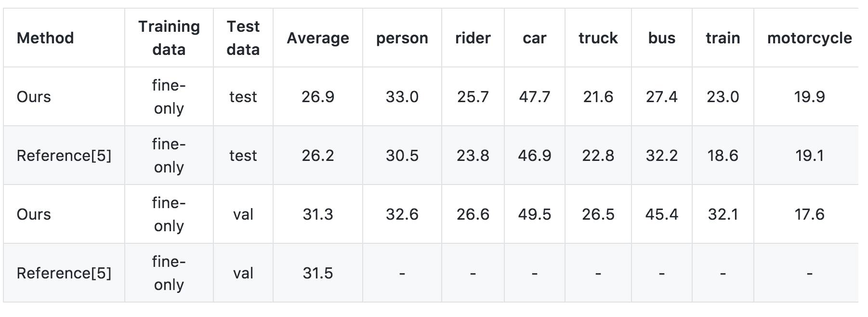
Task: Select the rider column header
Action: coord(473,38)
